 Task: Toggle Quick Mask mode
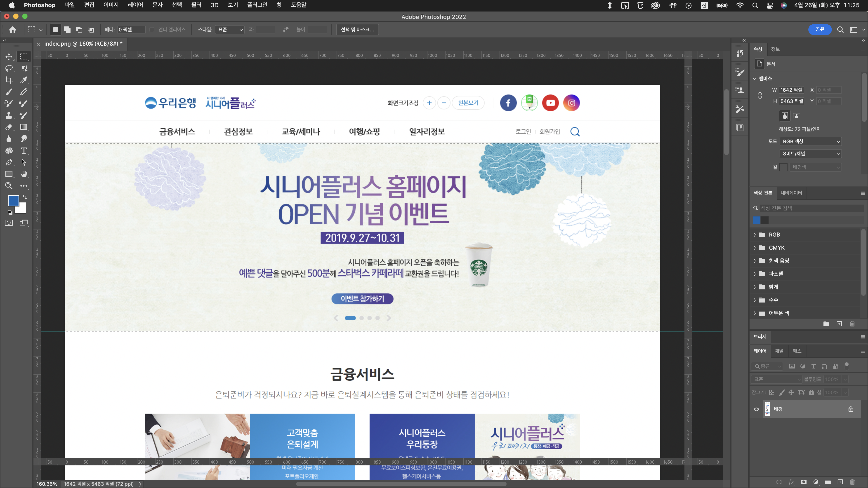pyautogui.click(x=9, y=223)
